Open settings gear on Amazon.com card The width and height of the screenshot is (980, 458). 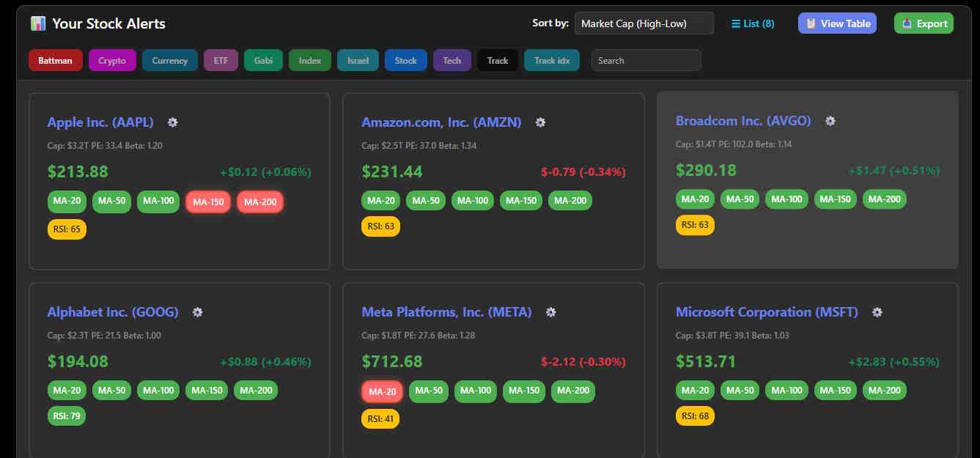[540, 122]
